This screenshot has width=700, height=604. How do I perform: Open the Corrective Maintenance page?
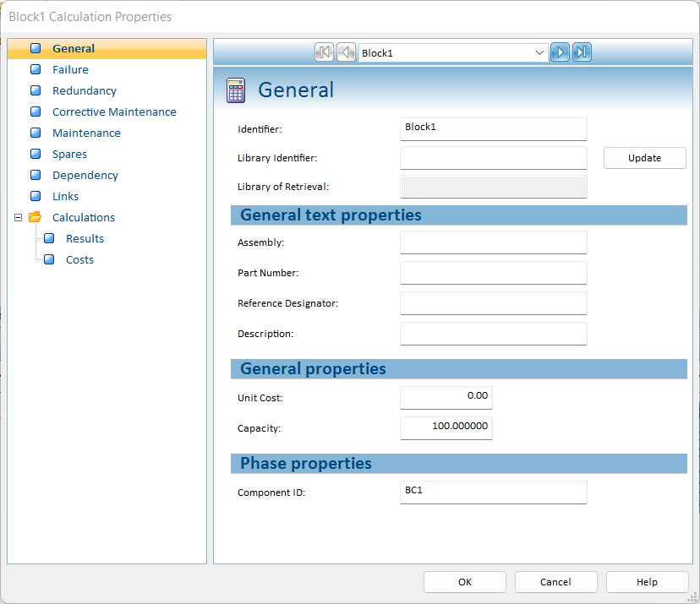[x=114, y=112]
